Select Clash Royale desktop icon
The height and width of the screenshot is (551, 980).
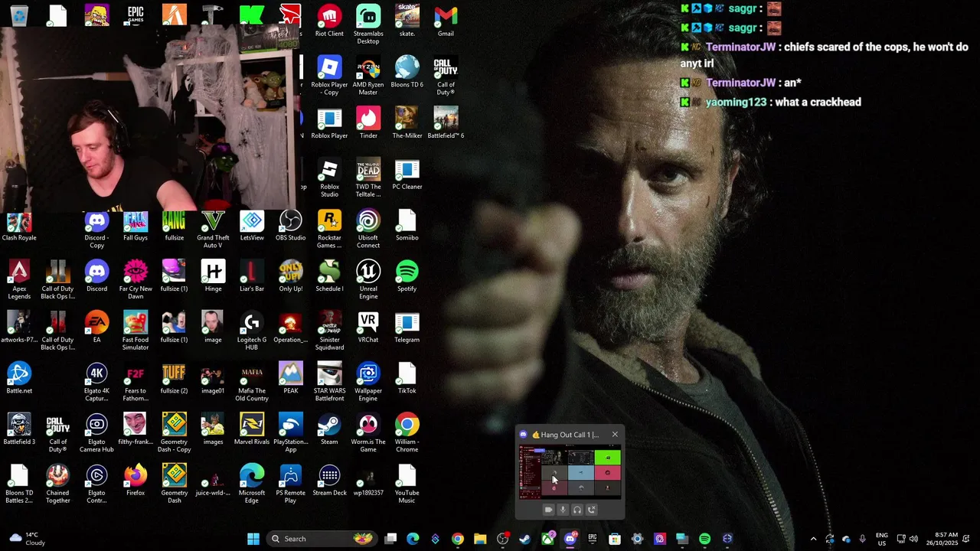tap(19, 225)
